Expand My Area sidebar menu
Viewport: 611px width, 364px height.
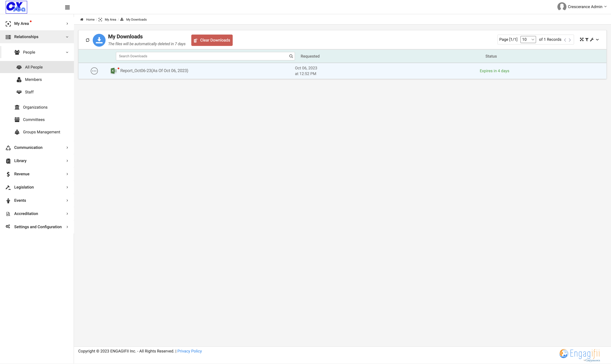point(37,24)
